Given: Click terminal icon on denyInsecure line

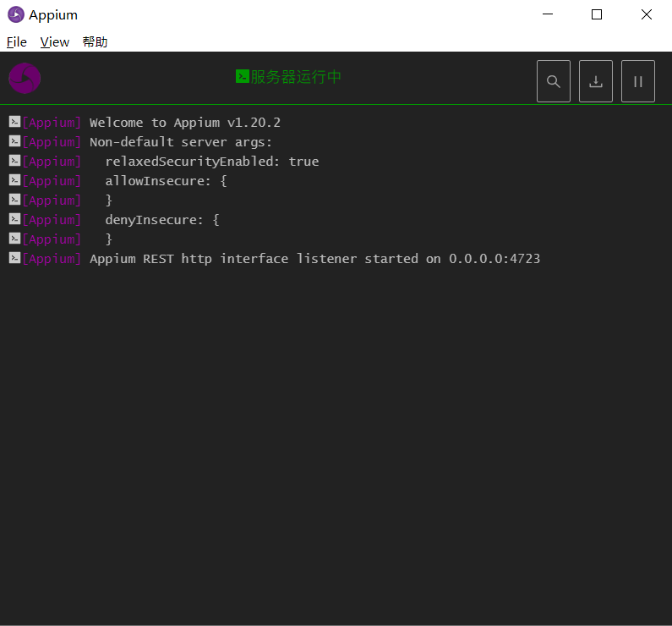Looking at the screenshot, I should (14, 219).
